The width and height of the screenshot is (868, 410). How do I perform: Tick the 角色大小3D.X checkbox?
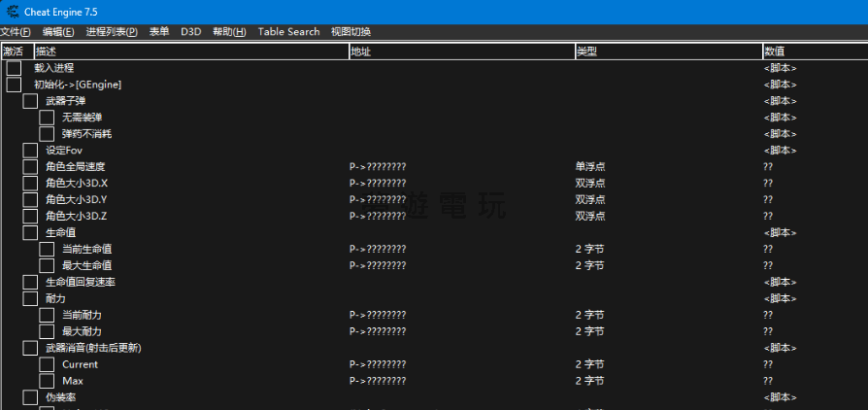[x=30, y=184]
